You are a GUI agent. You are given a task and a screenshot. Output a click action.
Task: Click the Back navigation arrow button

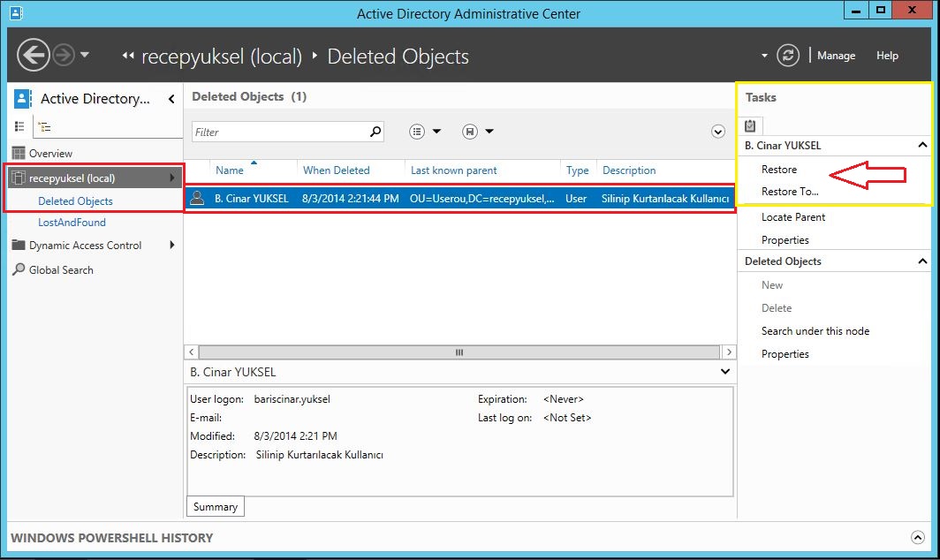[x=33, y=55]
